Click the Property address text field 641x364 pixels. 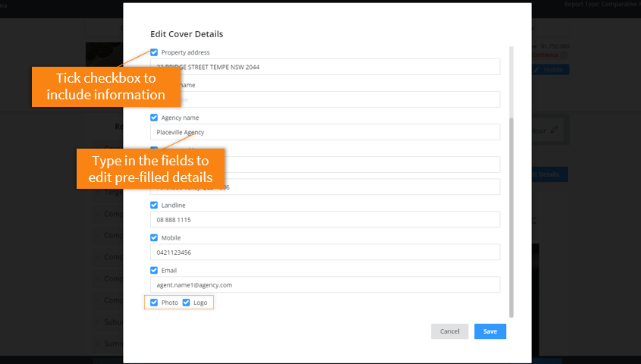click(325, 67)
